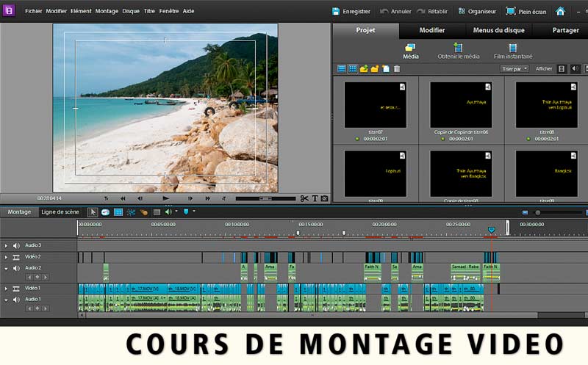
Task: Add a default text with the T icon
Action: click(315, 198)
